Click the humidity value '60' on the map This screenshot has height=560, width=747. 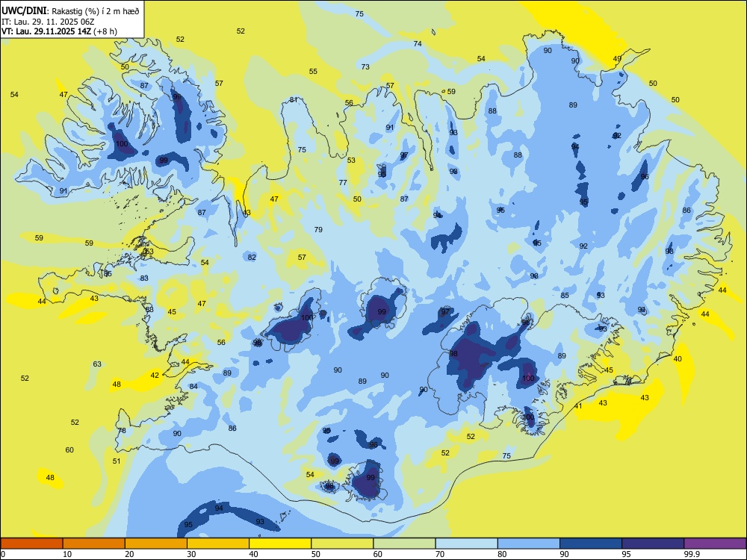coord(69,449)
